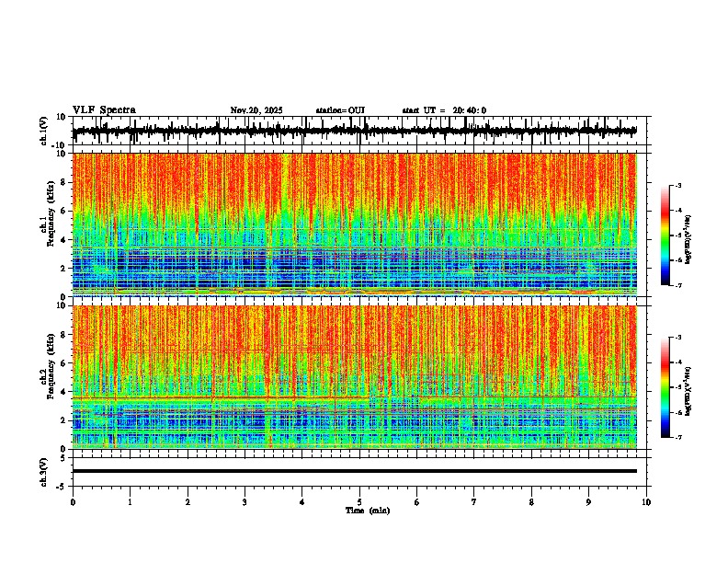Click the "station=OUI" header label
Viewport: 728px width, 563px height.
point(340,110)
